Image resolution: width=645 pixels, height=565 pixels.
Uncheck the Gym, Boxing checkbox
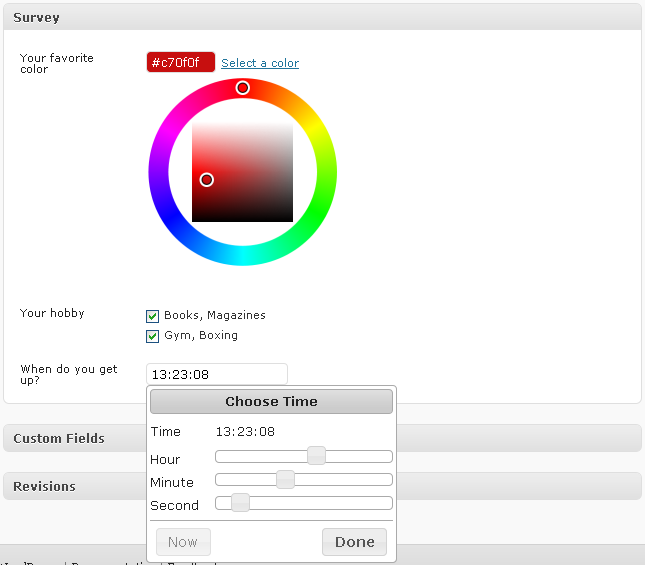coord(153,336)
